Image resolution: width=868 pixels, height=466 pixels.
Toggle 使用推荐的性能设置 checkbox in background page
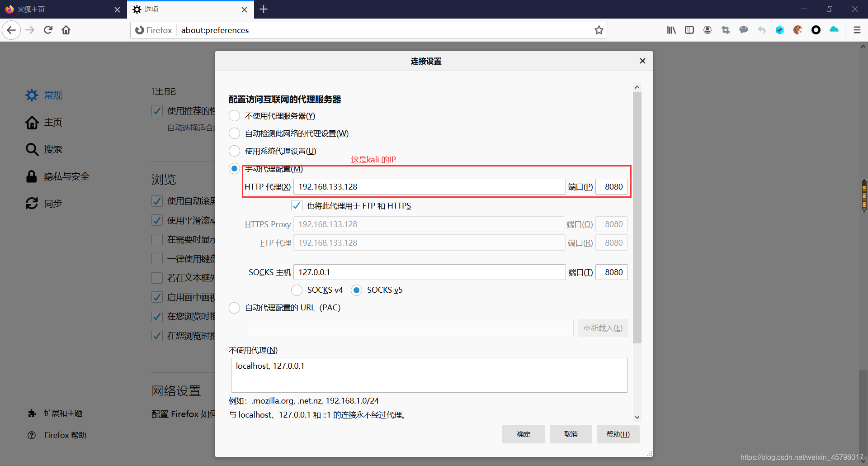point(157,111)
